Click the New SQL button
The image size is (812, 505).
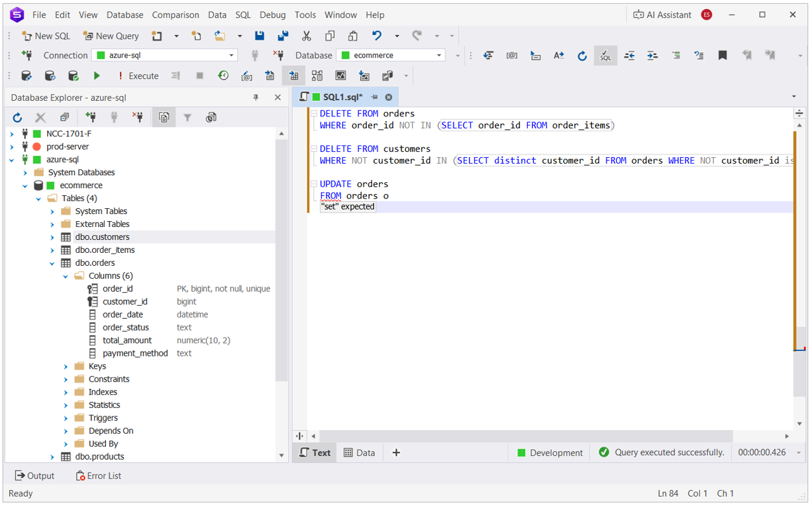click(x=46, y=36)
